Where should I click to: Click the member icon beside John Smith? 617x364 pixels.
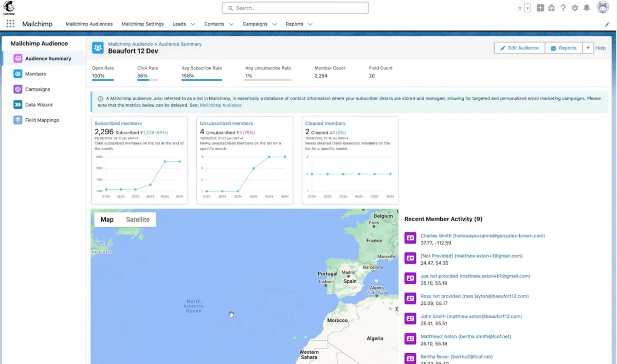point(410,319)
